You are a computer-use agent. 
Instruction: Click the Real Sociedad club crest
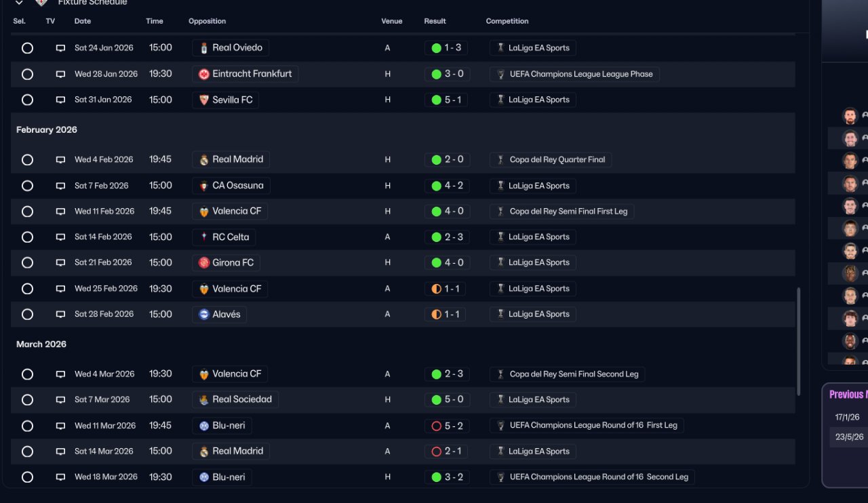[x=204, y=400]
